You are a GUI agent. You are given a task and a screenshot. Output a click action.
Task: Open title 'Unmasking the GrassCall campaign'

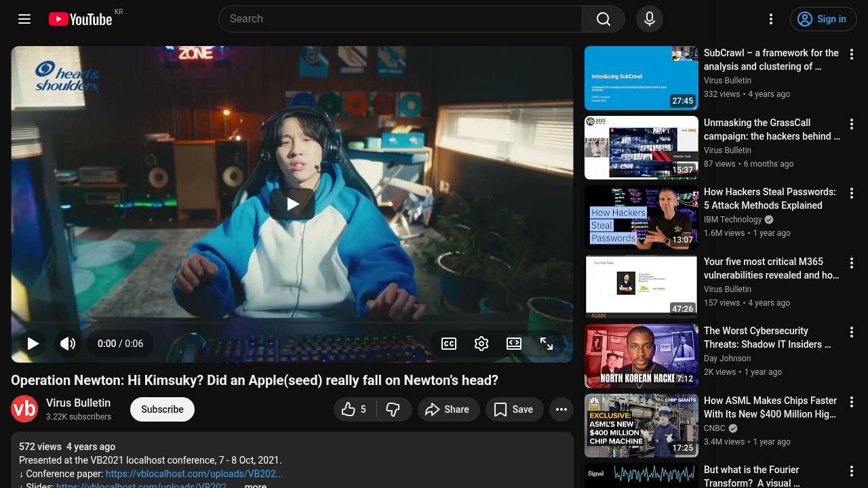click(772, 129)
